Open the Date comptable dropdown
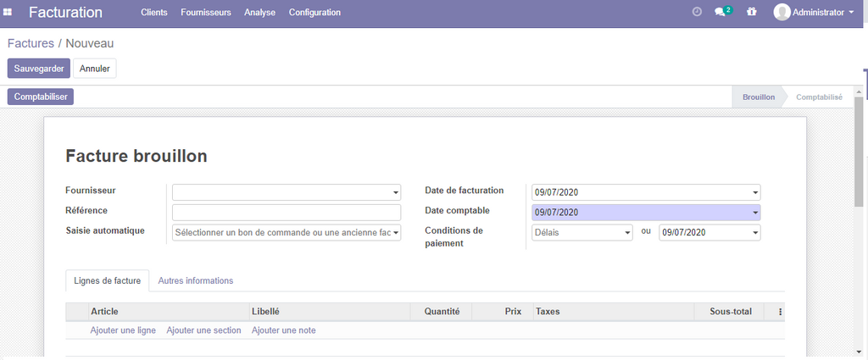 point(754,213)
